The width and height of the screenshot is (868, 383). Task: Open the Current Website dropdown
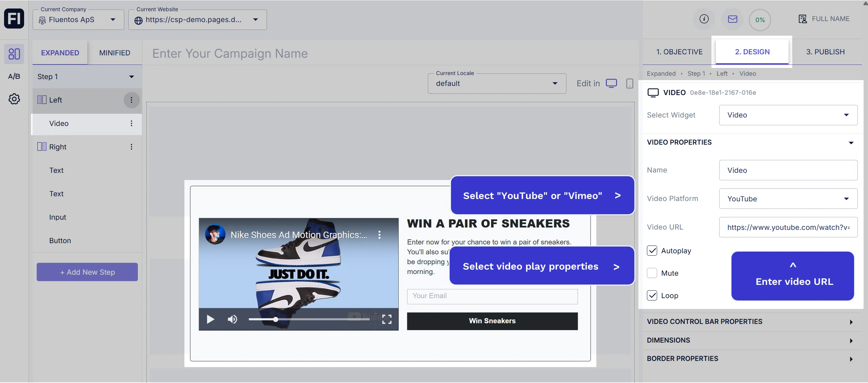coord(198,20)
